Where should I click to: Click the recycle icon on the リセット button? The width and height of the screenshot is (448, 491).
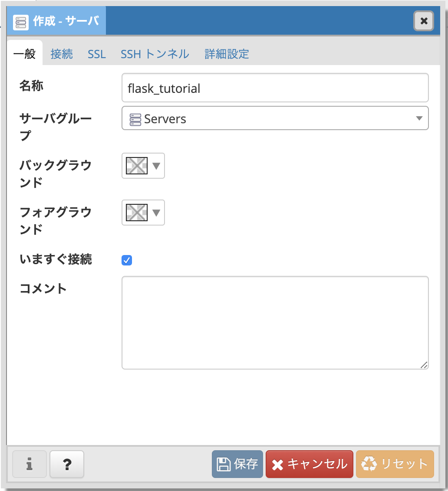point(369,464)
